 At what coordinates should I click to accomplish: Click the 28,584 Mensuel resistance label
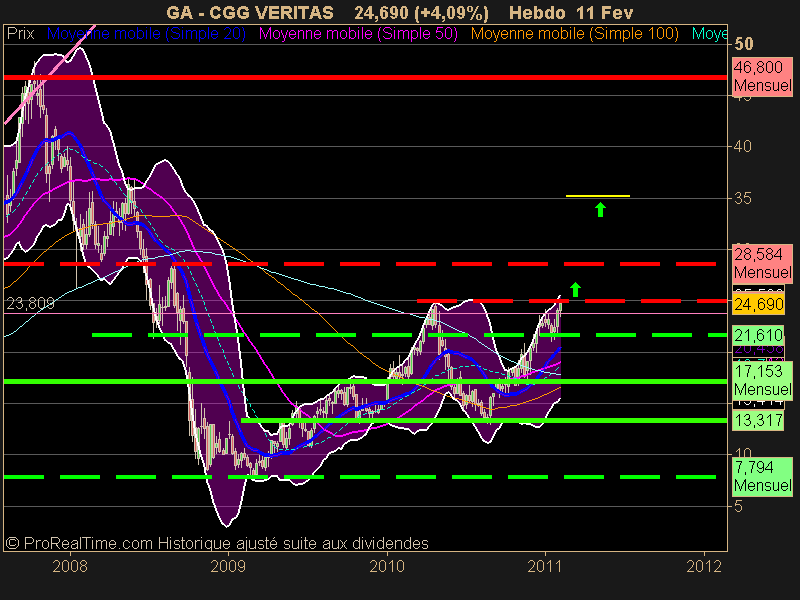click(x=762, y=263)
